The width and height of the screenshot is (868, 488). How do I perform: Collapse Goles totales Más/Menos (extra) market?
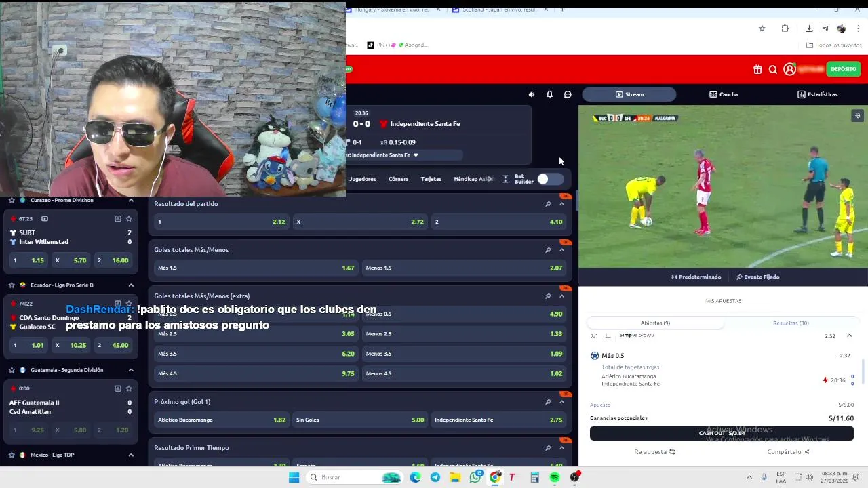pos(561,296)
